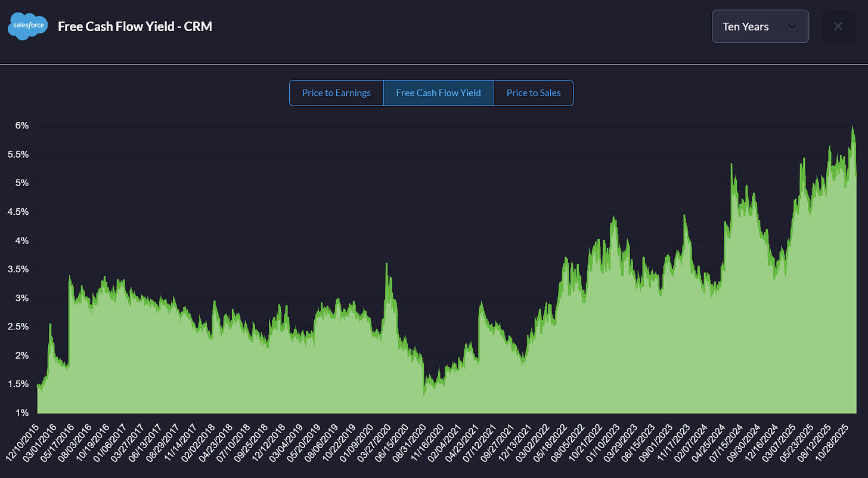Viewport: 868px width, 478px height.
Task: Click the 3.5% y-axis label
Action: 17,270
